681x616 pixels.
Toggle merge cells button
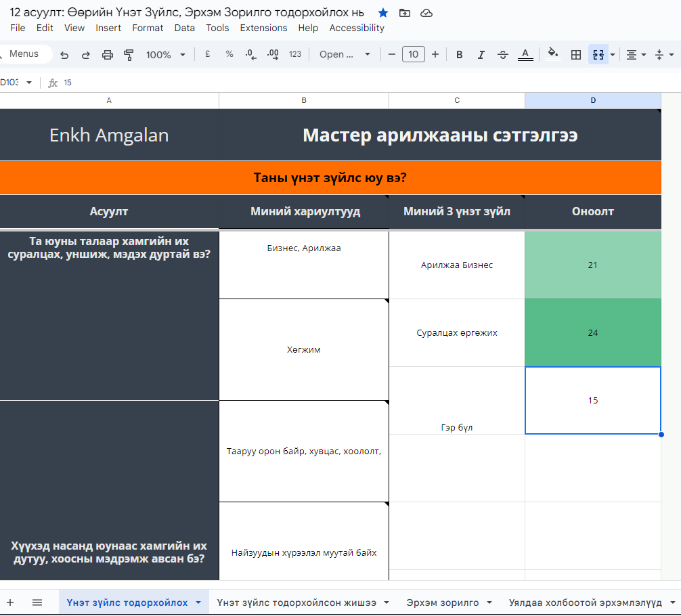click(x=598, y=55)
